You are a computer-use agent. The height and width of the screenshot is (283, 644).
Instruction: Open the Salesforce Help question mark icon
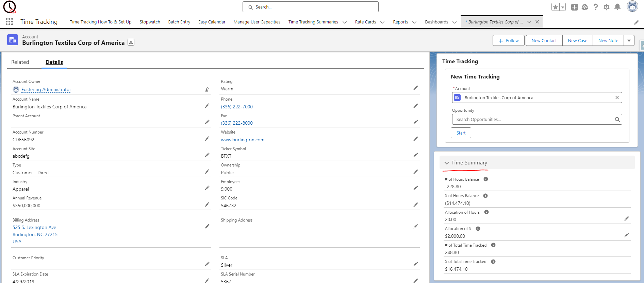[x=596, y=7]
